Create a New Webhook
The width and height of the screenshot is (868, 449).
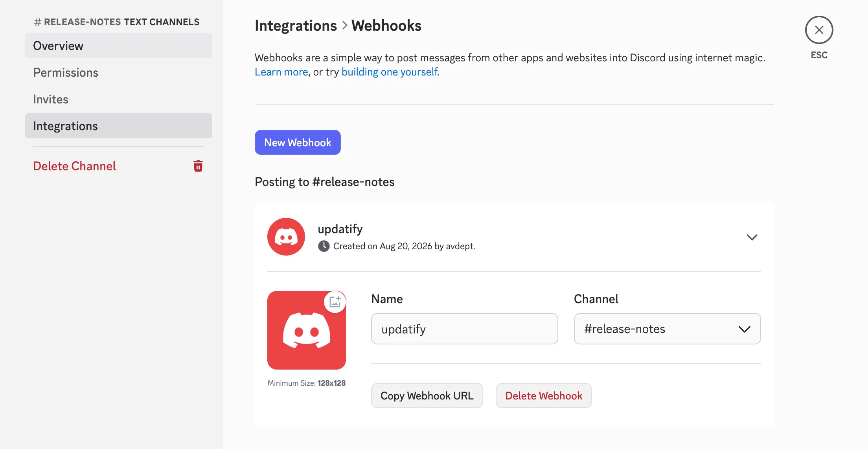coord(298,142)
